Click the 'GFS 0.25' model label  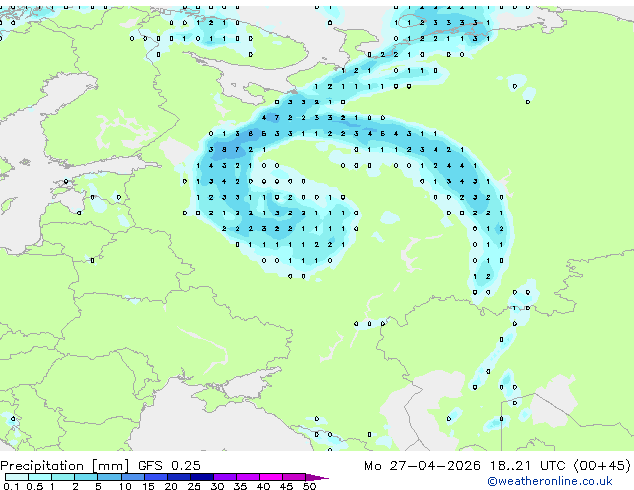(169, 466)
